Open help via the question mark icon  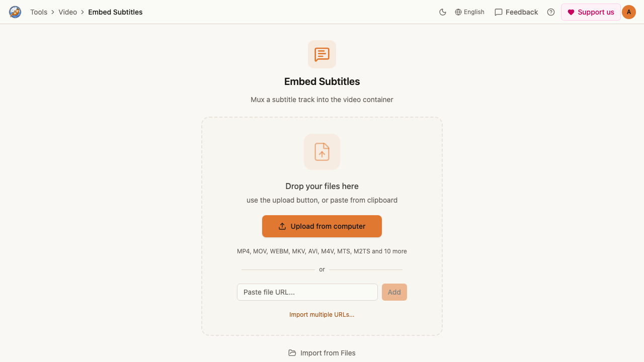pos(551,12)
